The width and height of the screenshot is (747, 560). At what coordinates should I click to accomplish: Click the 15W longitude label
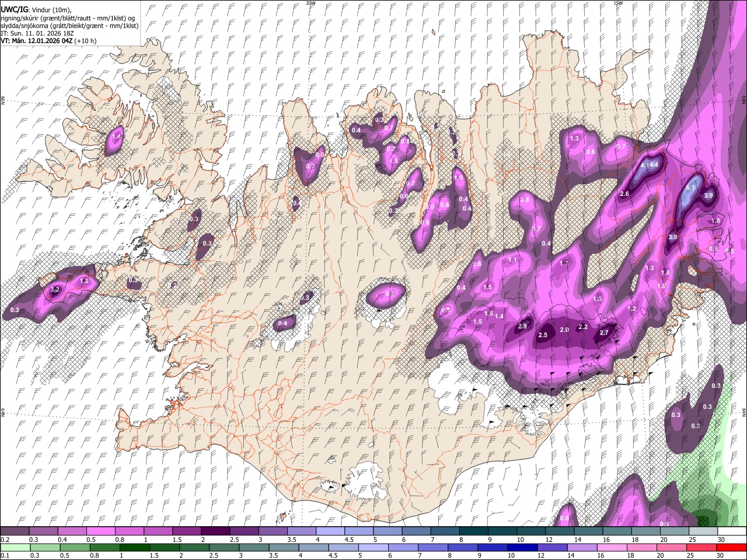(618, 3)
